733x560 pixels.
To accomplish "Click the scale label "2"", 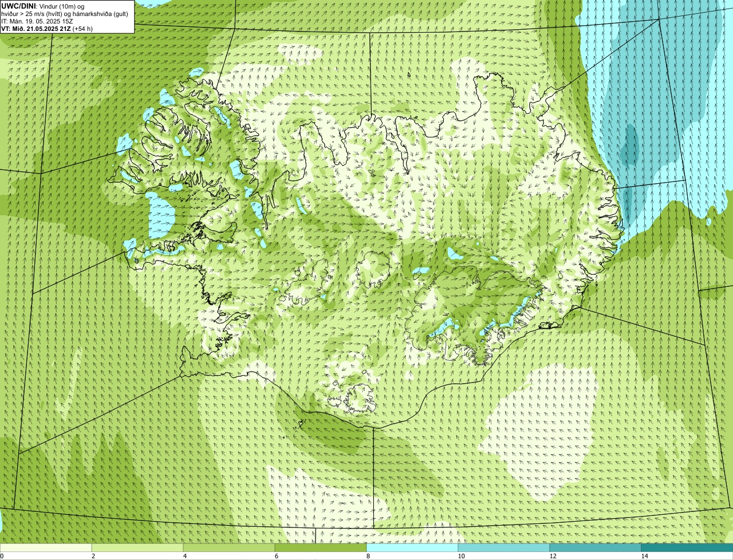I will [x=93, y=556].
